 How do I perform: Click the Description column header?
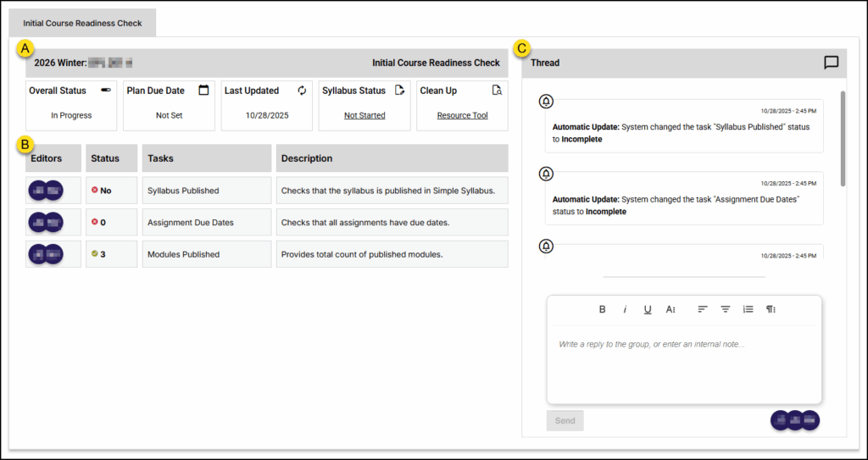pyautogui.click(x=392, y=158)
